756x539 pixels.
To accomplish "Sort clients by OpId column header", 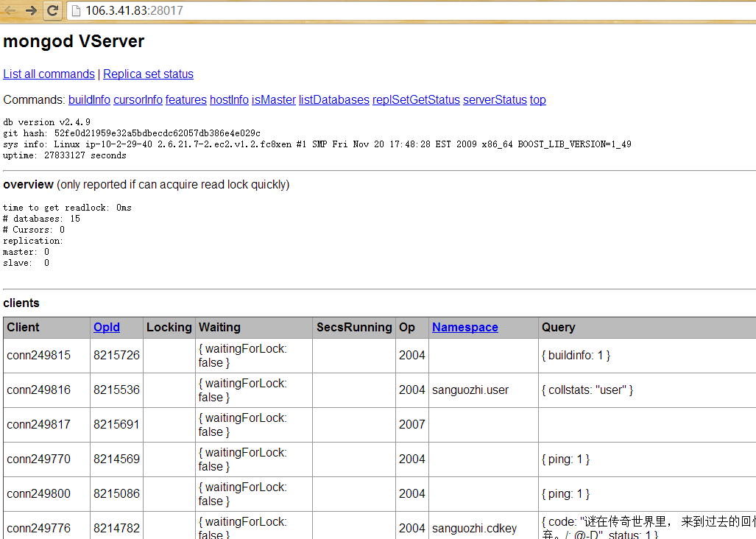I will pyautogui.click(x=107, y=328).
